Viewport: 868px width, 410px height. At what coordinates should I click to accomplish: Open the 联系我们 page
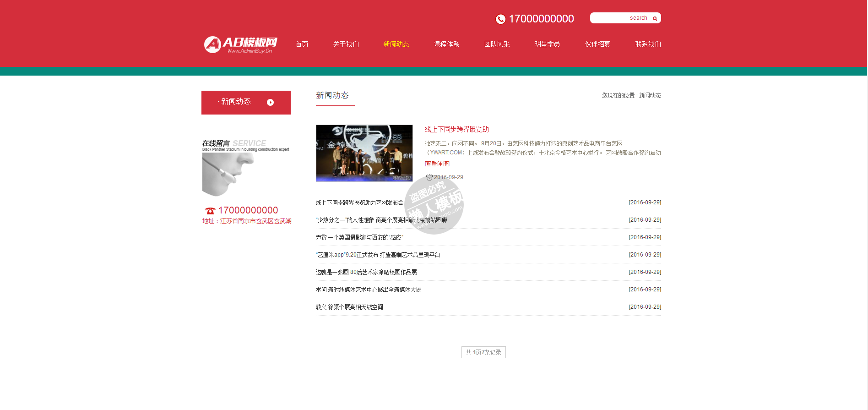648,44
